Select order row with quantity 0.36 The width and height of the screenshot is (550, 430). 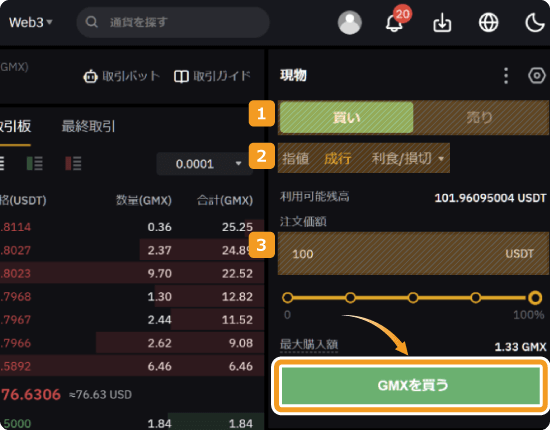pos(132,227)
